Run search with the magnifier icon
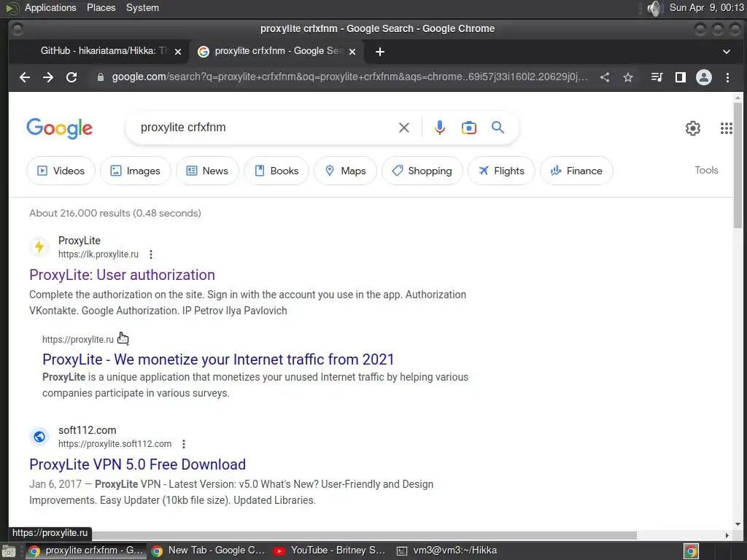 (498, 128)
